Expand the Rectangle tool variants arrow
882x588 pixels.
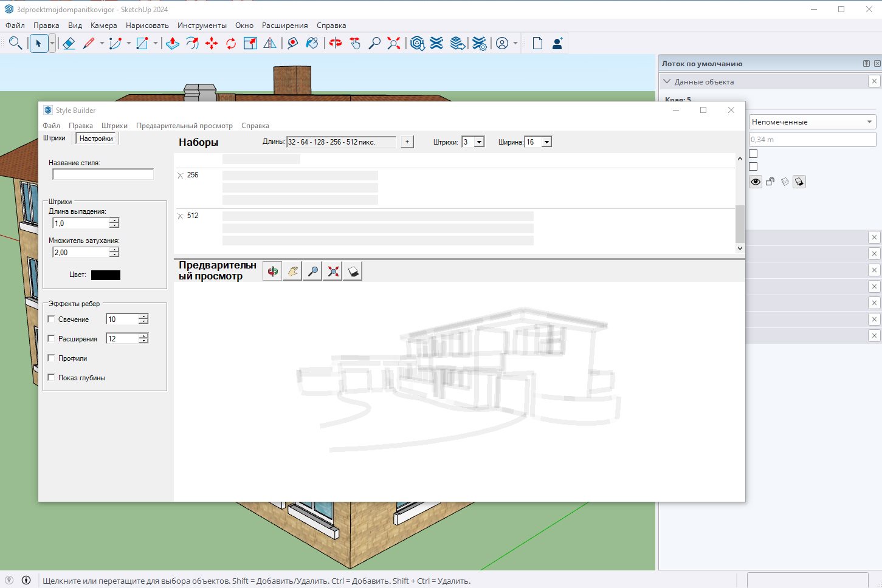pyautogui.click(x=155, y=43)
